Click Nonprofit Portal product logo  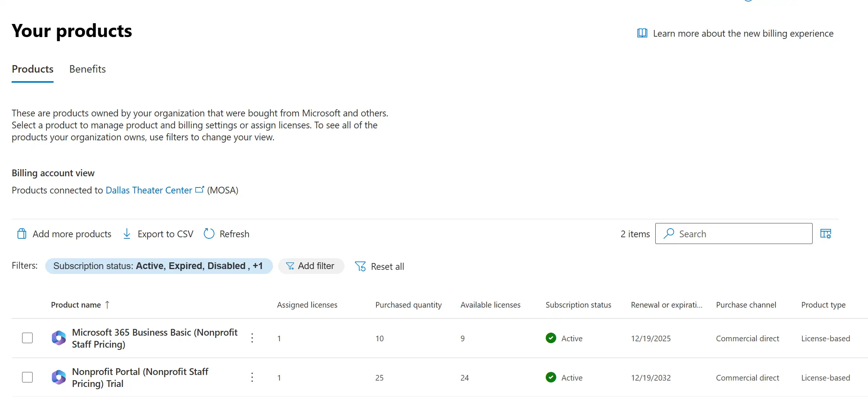[58, 377]
